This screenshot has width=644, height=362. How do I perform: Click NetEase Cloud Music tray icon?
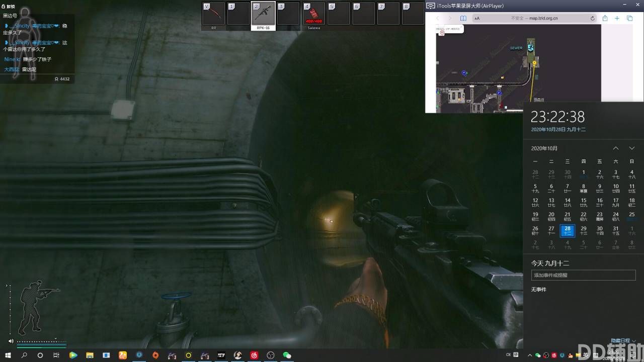coord(554,355)
